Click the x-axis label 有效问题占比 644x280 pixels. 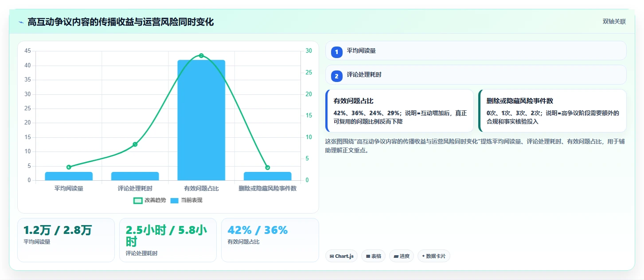pos(201,188)
